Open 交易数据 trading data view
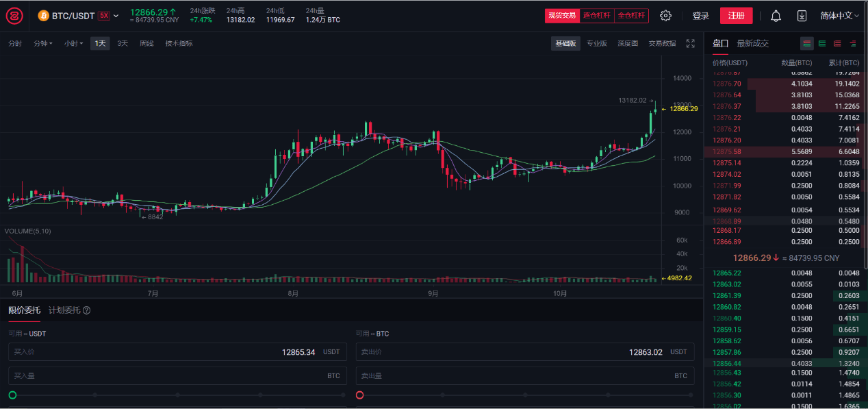 662,43
